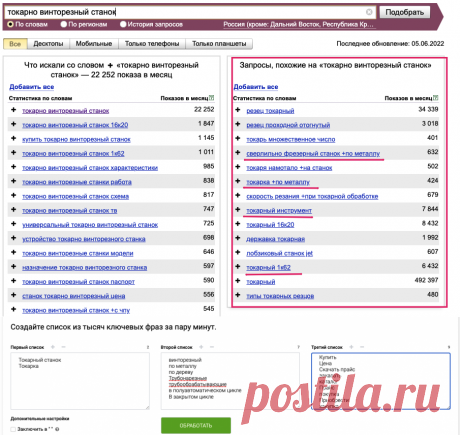The image size is (460, 435).
Task: Add 'устройство токарно винторезного станка' with plus
Action: pyautogui.click(x=14, y=238)
